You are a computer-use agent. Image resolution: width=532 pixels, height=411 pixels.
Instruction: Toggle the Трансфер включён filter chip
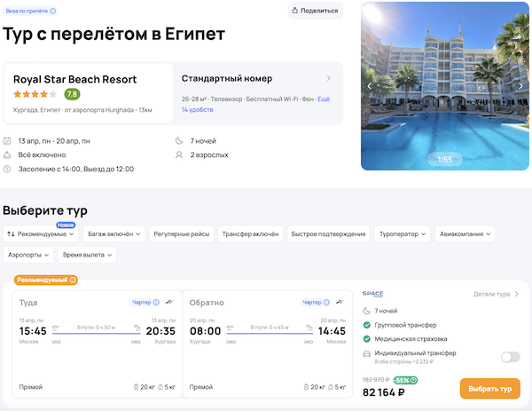coord(251,234)
